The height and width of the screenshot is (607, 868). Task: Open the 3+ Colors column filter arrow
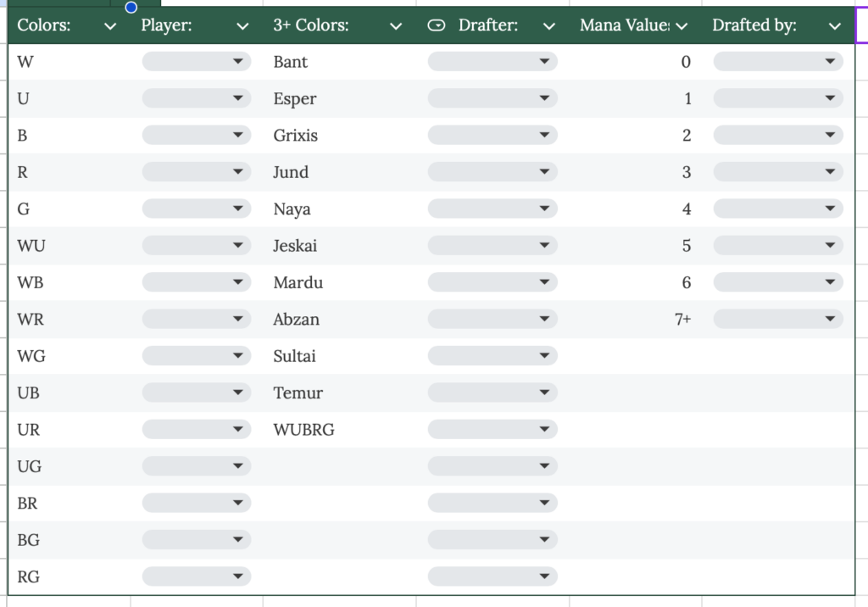396,26
